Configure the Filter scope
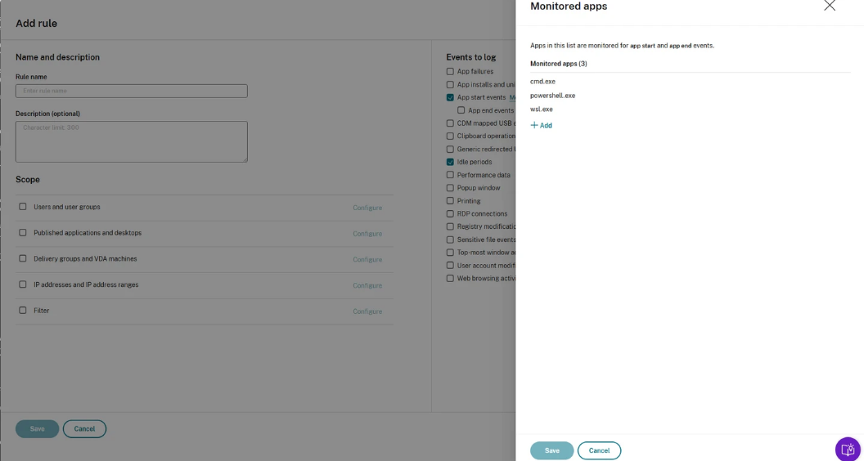 point(367,311)
